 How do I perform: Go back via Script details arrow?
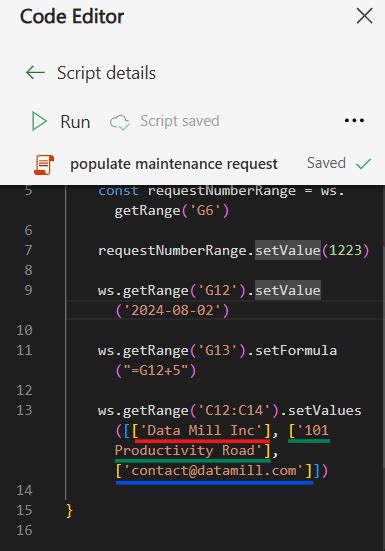pos(35,73)
